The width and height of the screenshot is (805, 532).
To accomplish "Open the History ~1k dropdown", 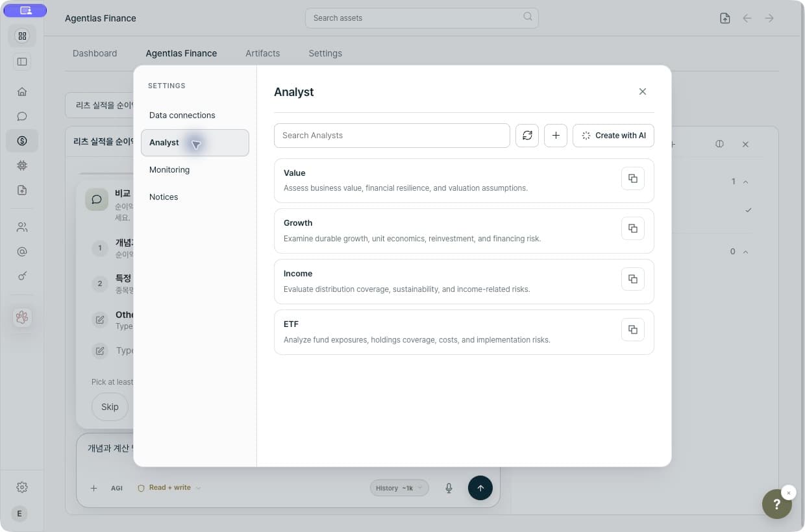I will coord(399,488).
